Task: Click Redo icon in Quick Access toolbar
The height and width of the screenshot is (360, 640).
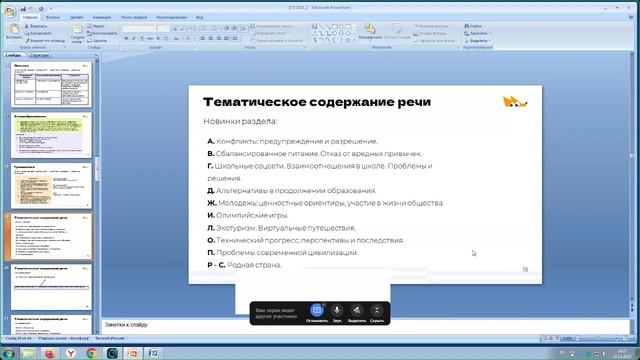Action: click(41, 9)
